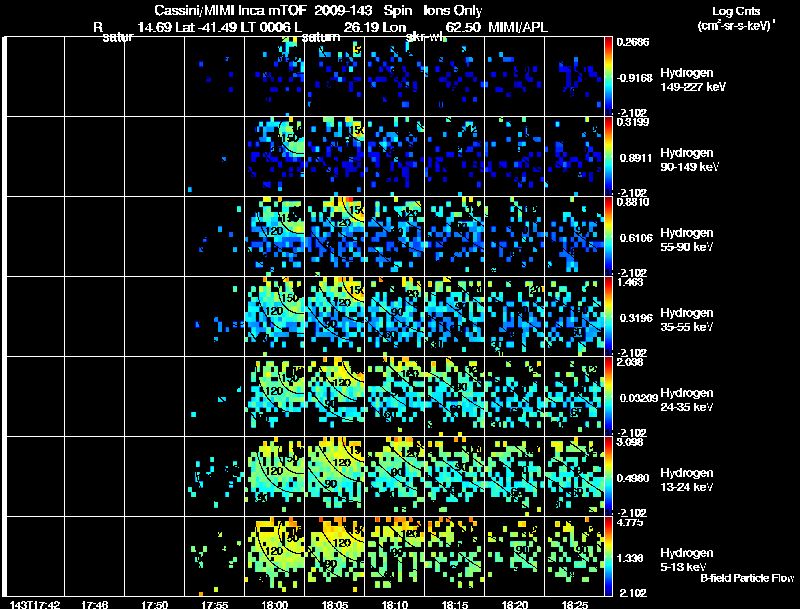Screen dimensions: 800x609
Task: Click the 18:10 time axis label
Action: [x=394, y=605]
